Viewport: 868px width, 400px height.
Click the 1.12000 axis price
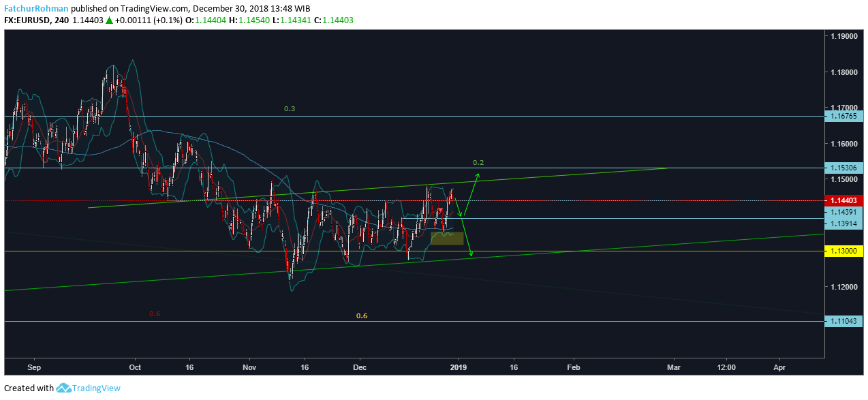843,287
